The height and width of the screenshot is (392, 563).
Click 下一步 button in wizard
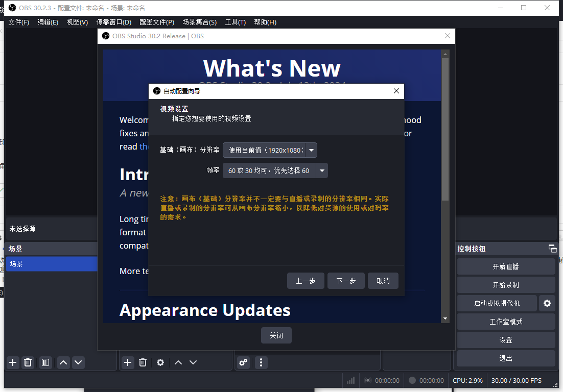[346, 281]
